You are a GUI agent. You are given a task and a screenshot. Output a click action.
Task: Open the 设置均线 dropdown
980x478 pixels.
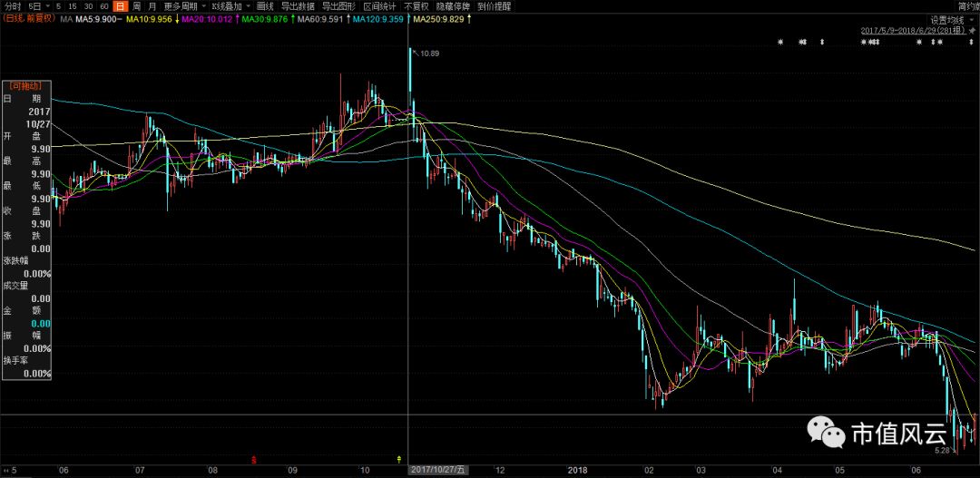pos(951,19)
